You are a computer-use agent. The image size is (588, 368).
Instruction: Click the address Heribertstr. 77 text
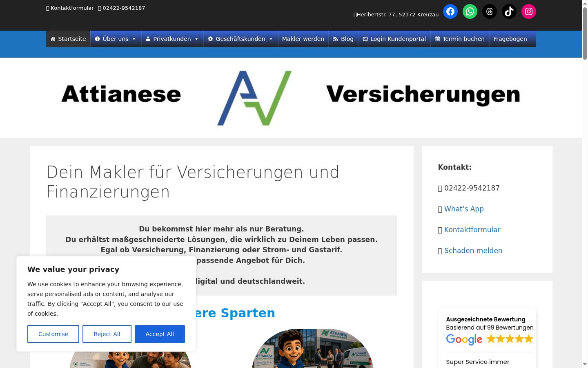coord(396,14)
